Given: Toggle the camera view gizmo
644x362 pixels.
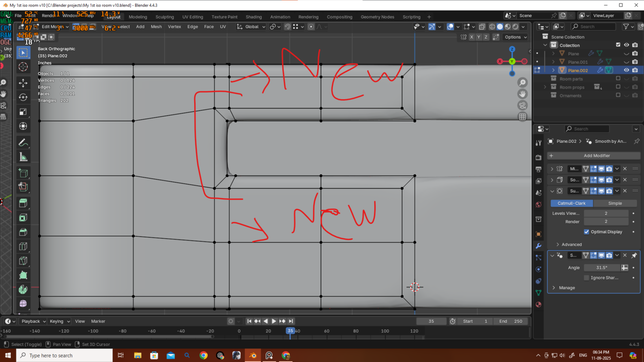Looking at the screenshot, I should coord(523,106).
